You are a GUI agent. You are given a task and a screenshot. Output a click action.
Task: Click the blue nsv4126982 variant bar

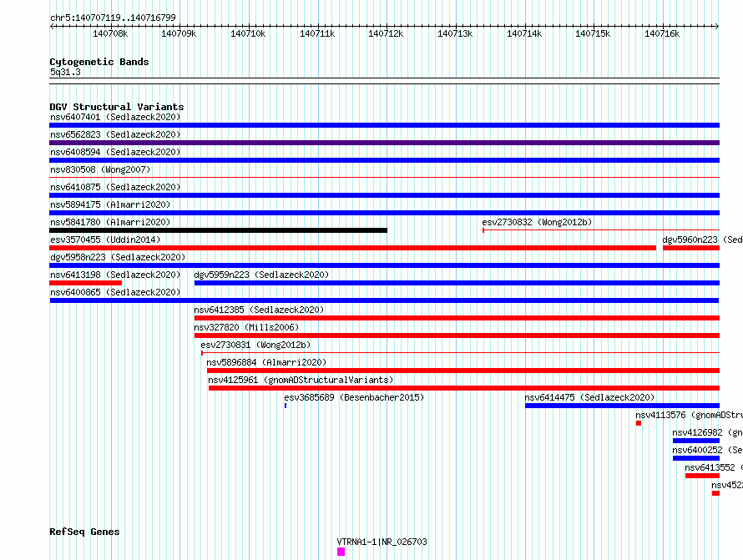click(696, 441)
